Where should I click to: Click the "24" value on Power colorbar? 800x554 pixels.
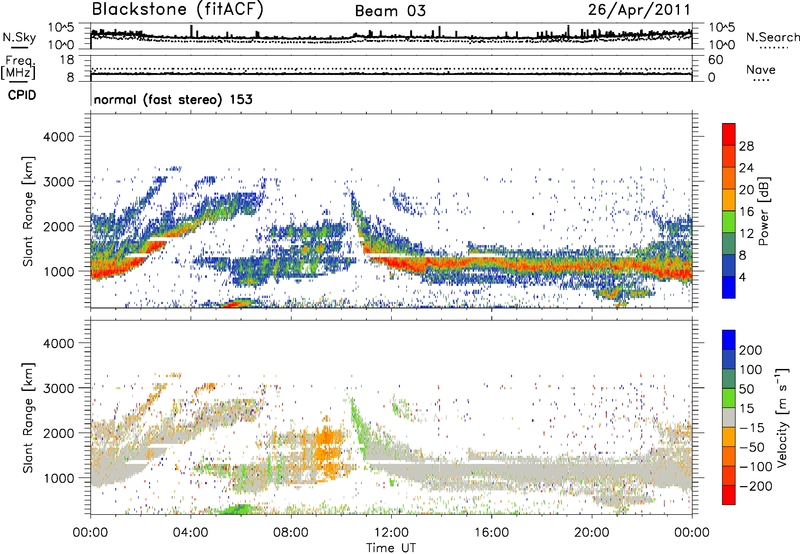tap(746, 168)
